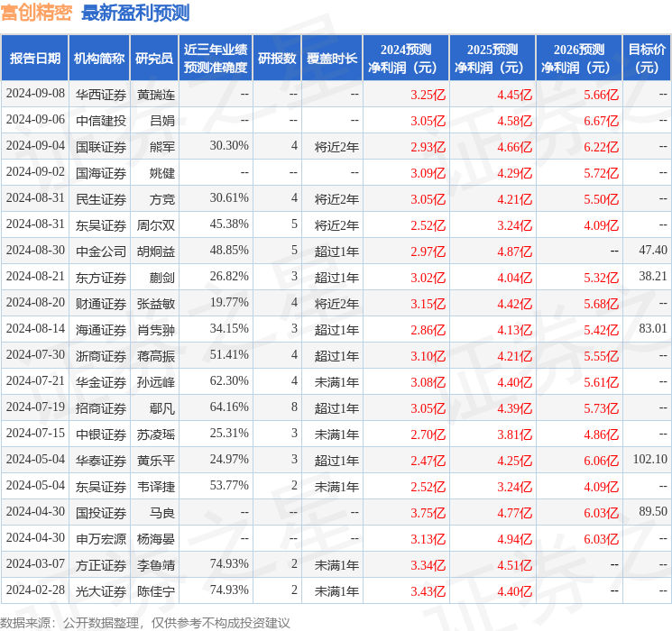This screenshot has width=672, height=631.
Task: Click the 目标价 column header
Action: (x=646, y=59)
